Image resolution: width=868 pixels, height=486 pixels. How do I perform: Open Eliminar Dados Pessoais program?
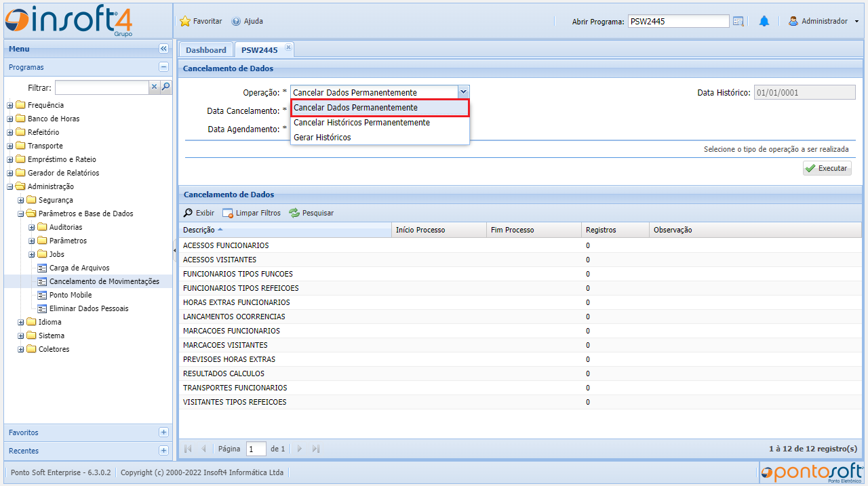point(89,308)
